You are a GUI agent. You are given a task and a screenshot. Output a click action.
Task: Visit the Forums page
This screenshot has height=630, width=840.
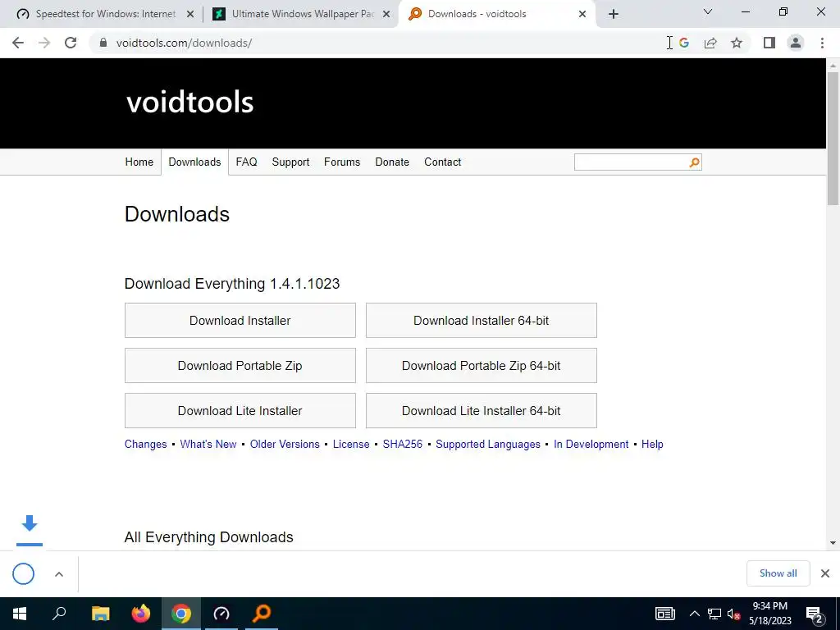[342, 162]
